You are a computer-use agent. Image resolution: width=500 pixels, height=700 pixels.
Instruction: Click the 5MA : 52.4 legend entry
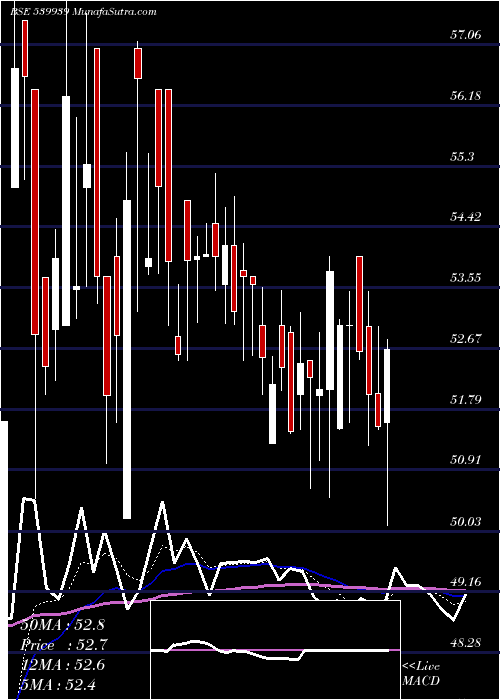click(58, 684)
